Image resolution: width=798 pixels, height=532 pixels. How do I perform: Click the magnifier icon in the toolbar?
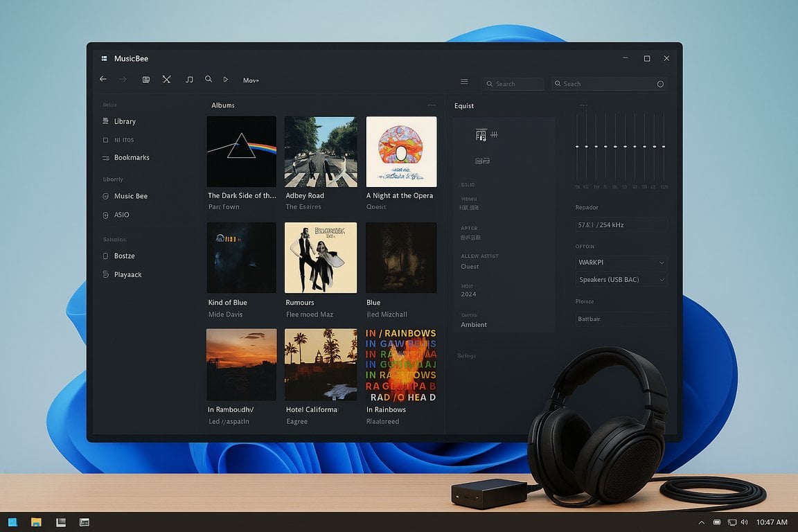click(208, 79)
